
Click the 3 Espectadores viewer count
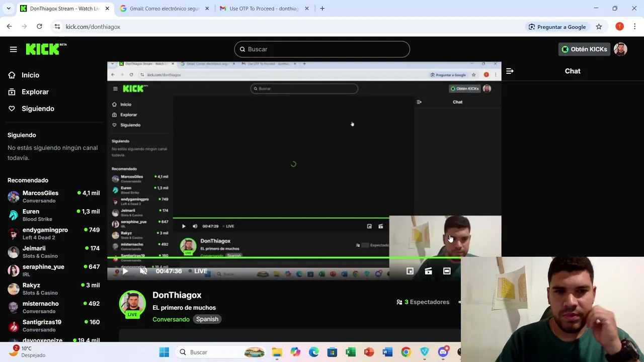pos(423,302)
